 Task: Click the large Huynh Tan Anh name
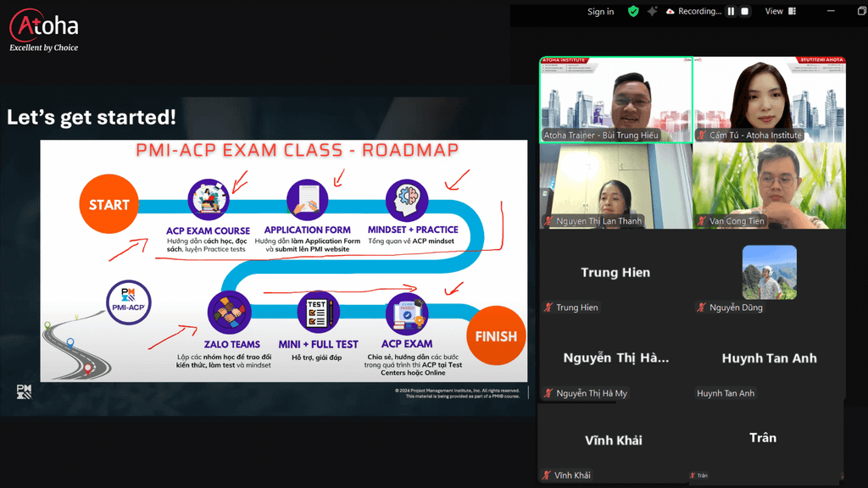[770, 358]
